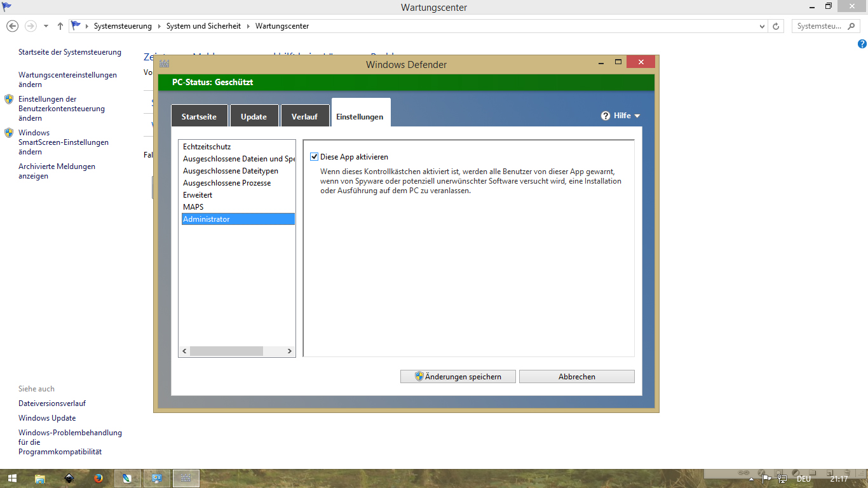Switch to the Verlauf tab
The height and width of the screenshot is (488, 868).
(x=304, y=116)
